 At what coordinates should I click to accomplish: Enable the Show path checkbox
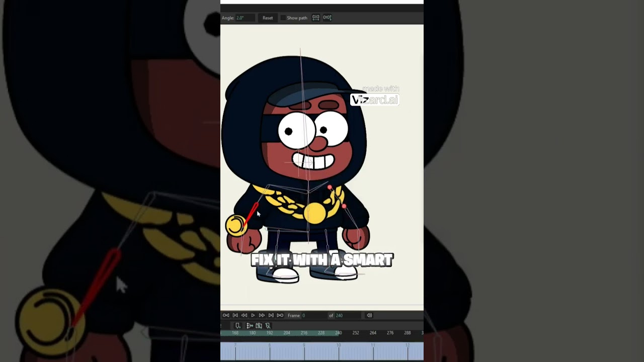point(283,18)
